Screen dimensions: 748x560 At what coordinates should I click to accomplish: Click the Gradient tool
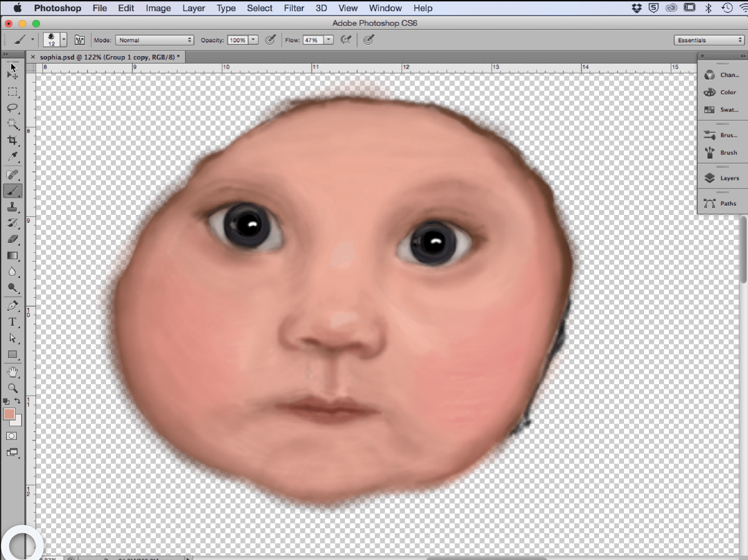click(x=12, y=255)
